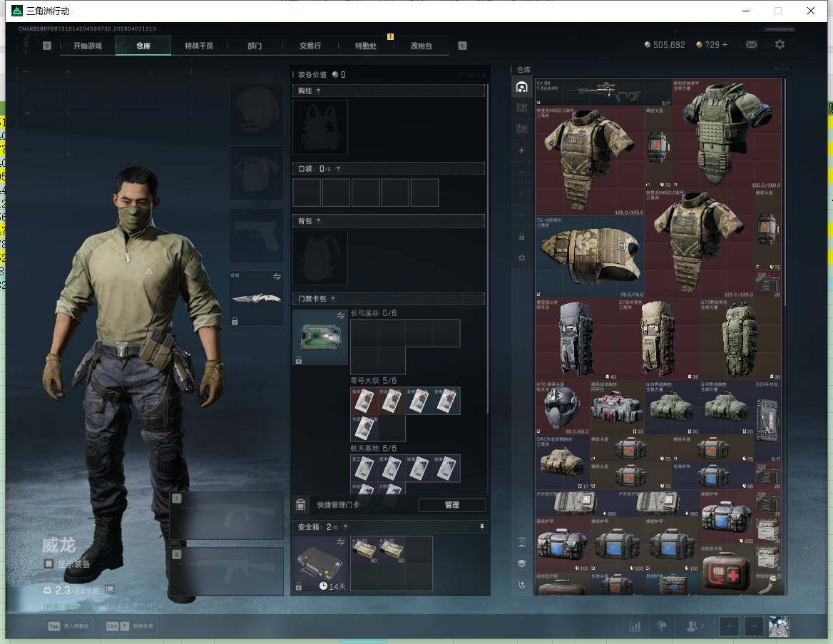Select the first keycard in 零号大坝 row
The image size is (833, 644).
point(364,401)
